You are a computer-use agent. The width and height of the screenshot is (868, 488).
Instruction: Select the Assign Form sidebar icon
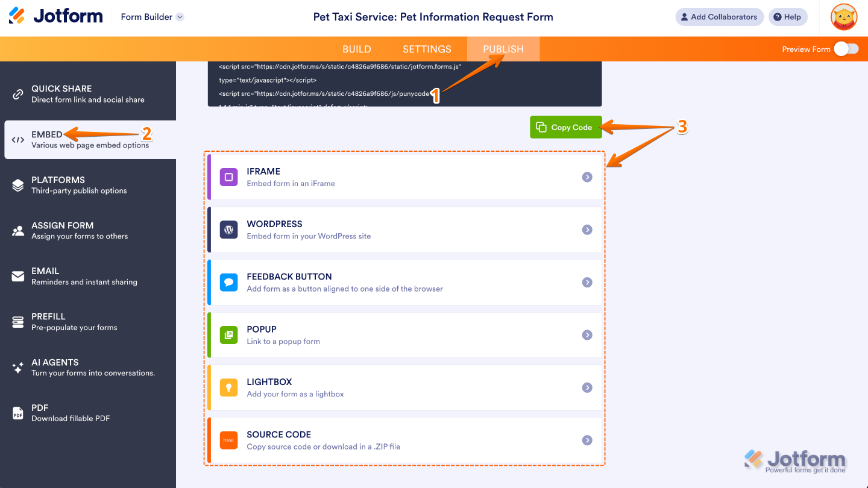tap(17, 230)
